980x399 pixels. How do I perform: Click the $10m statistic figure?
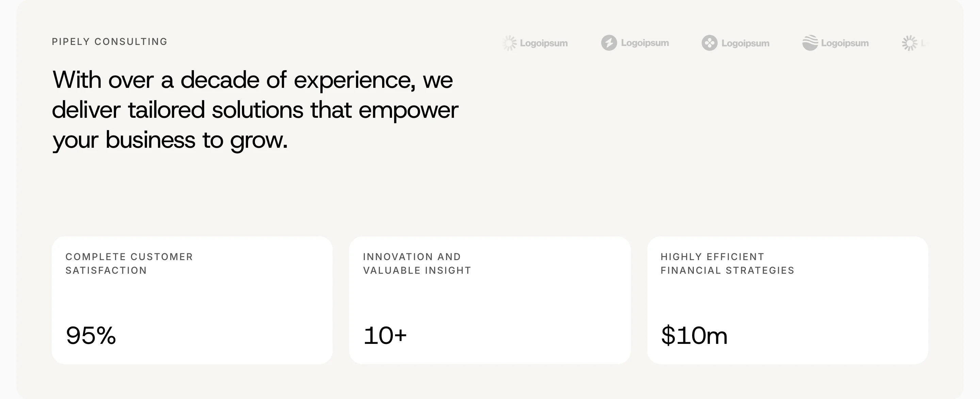694,335
